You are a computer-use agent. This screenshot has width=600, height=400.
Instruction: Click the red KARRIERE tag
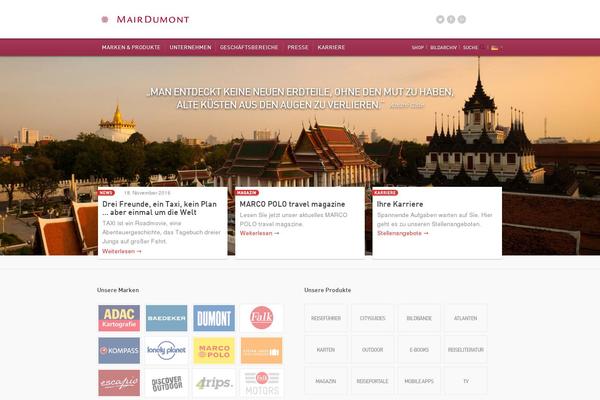click(x=385, y=193)
